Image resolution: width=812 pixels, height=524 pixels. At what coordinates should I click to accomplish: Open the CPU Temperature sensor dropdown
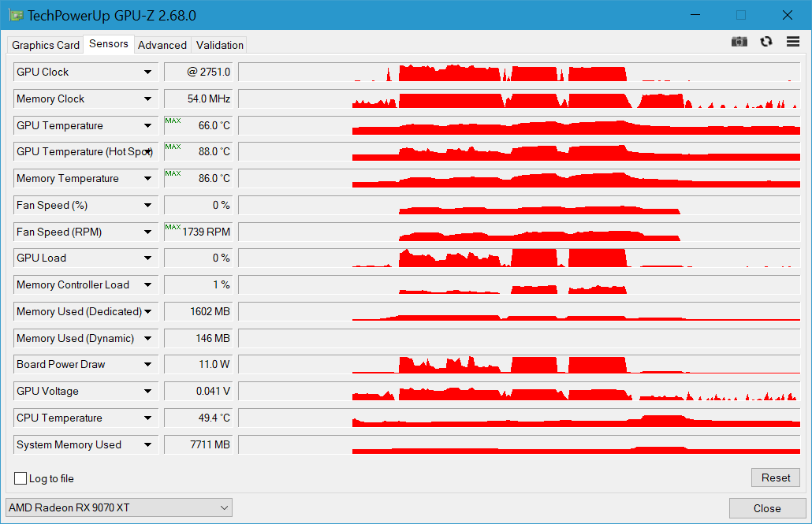click(147, 418)
